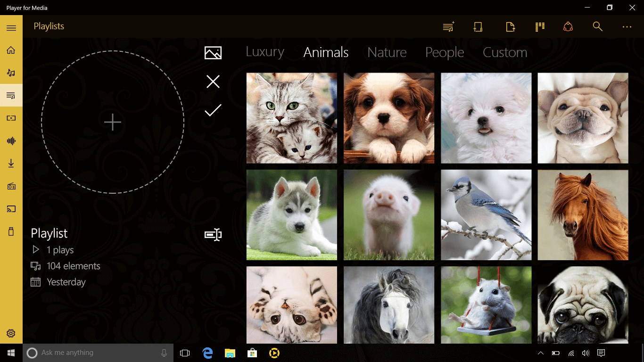
Task: Open app Settings via the gear icon
Action: (x=10, y=333)
